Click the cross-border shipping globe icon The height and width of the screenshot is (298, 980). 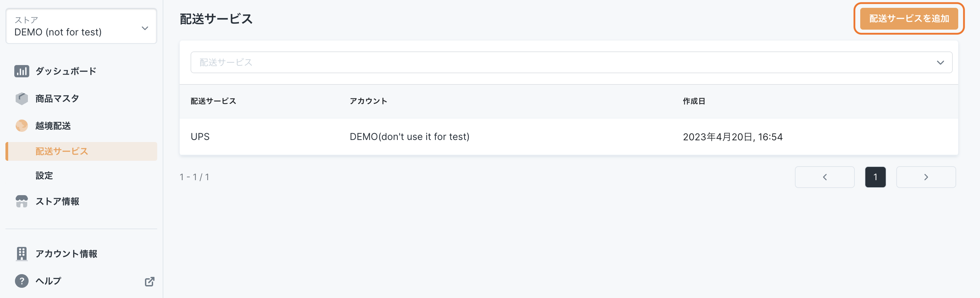point(22,126)
